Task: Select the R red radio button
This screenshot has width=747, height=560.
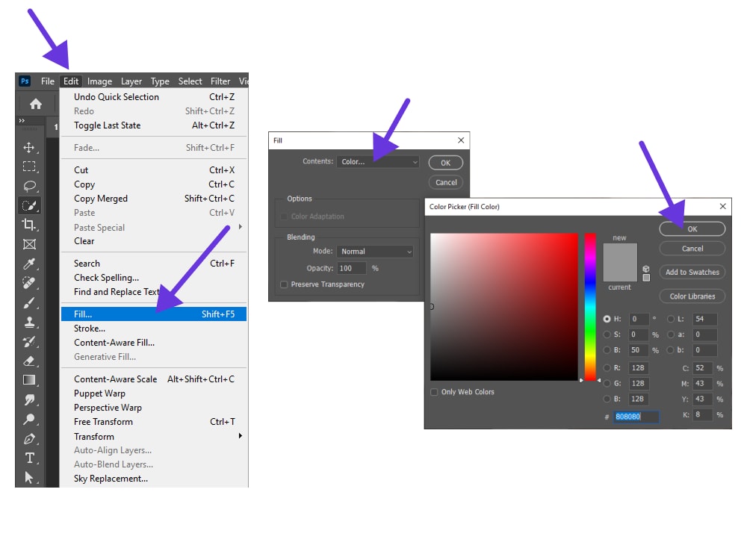Action: (607, 367)
